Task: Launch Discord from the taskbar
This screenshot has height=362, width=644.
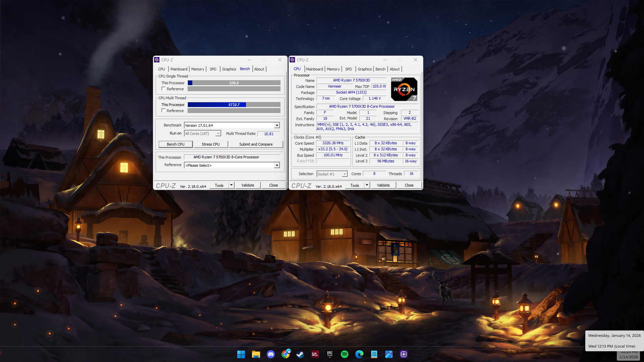Action: click(x=271, y=354)
